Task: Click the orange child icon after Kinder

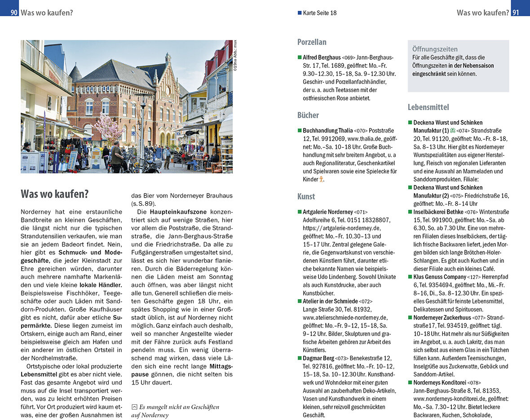Action: tap(321, 180)
